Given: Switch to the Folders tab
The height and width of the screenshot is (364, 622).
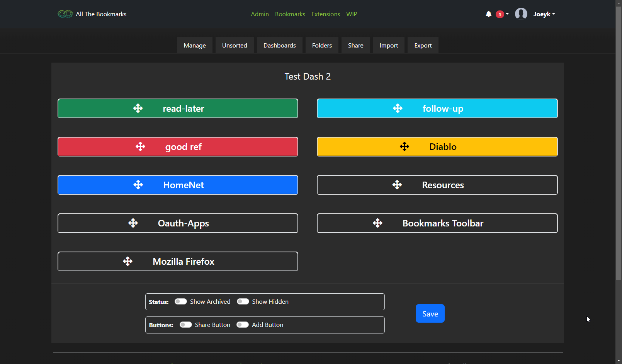Looking at the screenshot, I should click(x=322, y=45).
